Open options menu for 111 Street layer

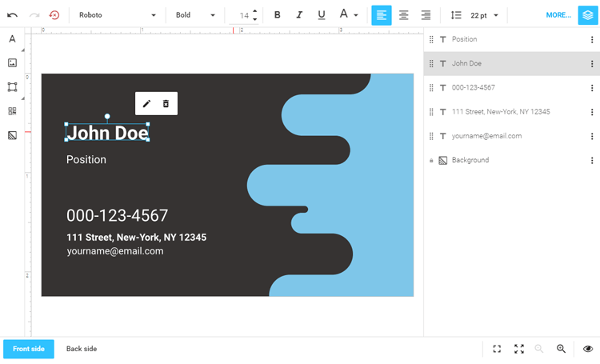pos(591,112)
